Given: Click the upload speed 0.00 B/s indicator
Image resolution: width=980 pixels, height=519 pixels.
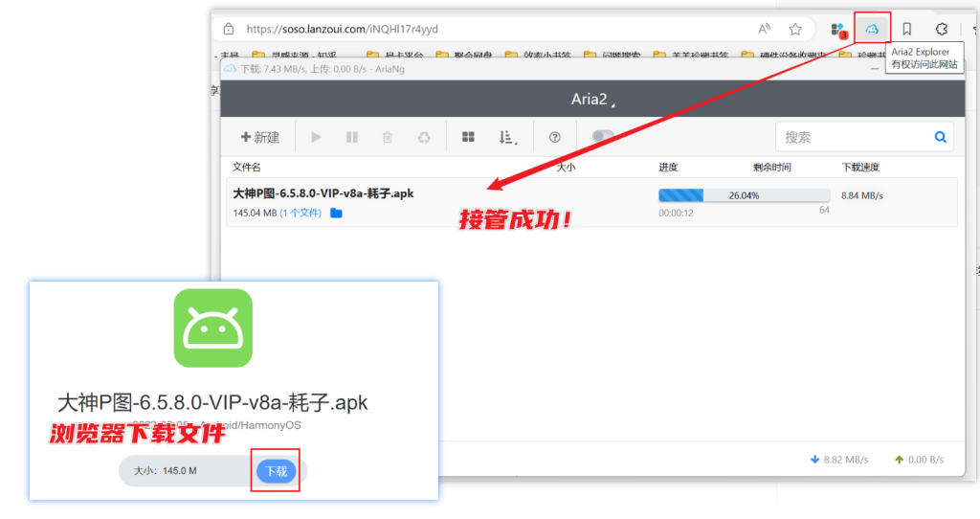Looking at the screenshot, I should point(919,460).
